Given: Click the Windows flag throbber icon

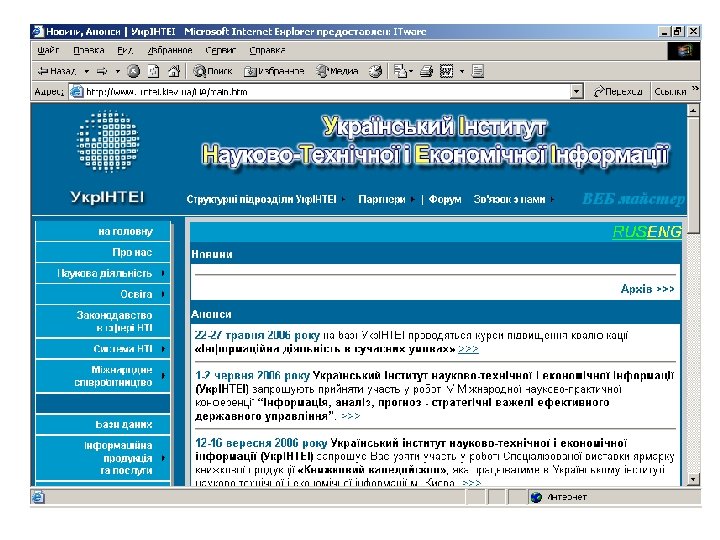Looking at the screenshot, I should tap(684, 50).
